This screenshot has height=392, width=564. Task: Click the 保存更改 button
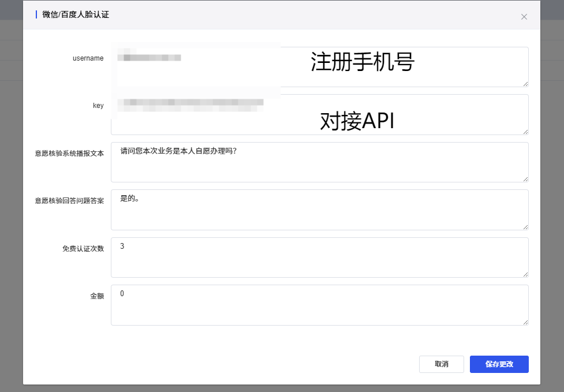pos(499,364)
